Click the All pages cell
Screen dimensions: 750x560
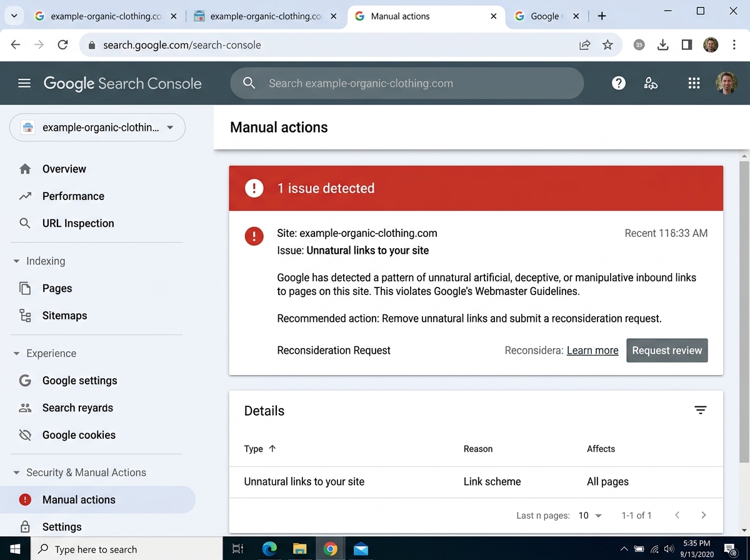click(x=607, y=482)
